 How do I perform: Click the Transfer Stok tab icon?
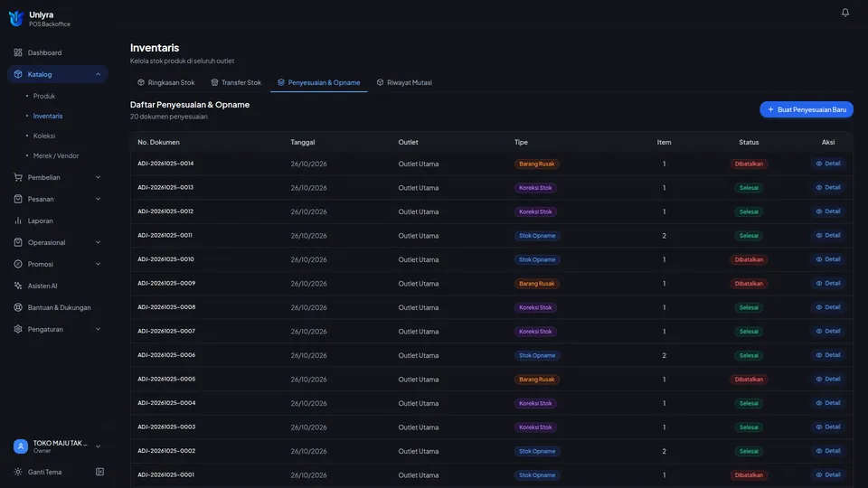click(215, 82)
